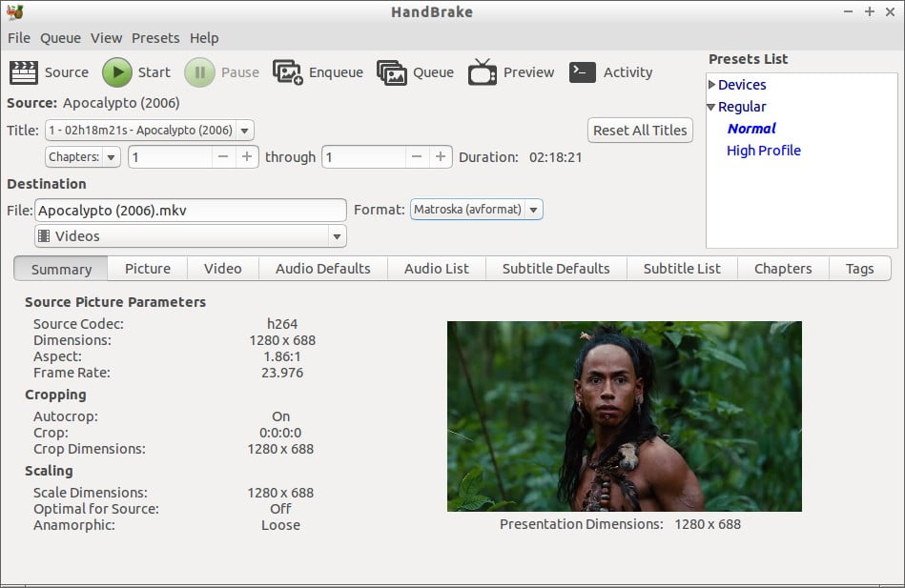Preview the video output
This screenshot has width=905, height=588.
coord(510,71)
